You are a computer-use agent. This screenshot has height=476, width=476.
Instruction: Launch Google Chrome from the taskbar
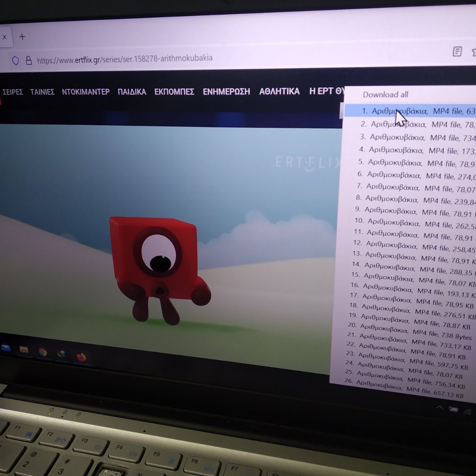pos(42,352)
